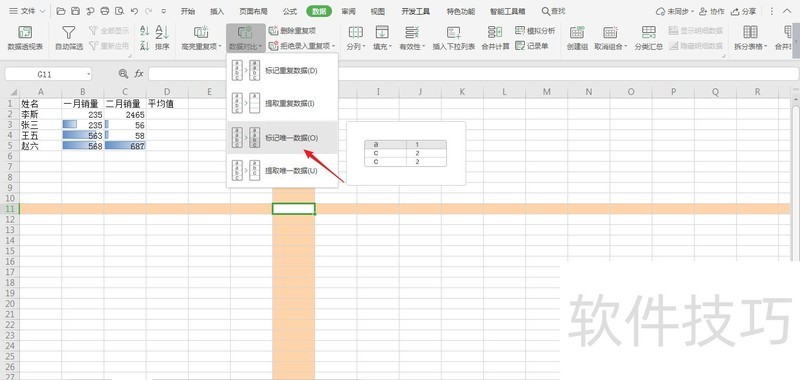Click the Sort (排序) icon
The width and height of the screenshot is (800, 380).
click(x=162, y=33)
